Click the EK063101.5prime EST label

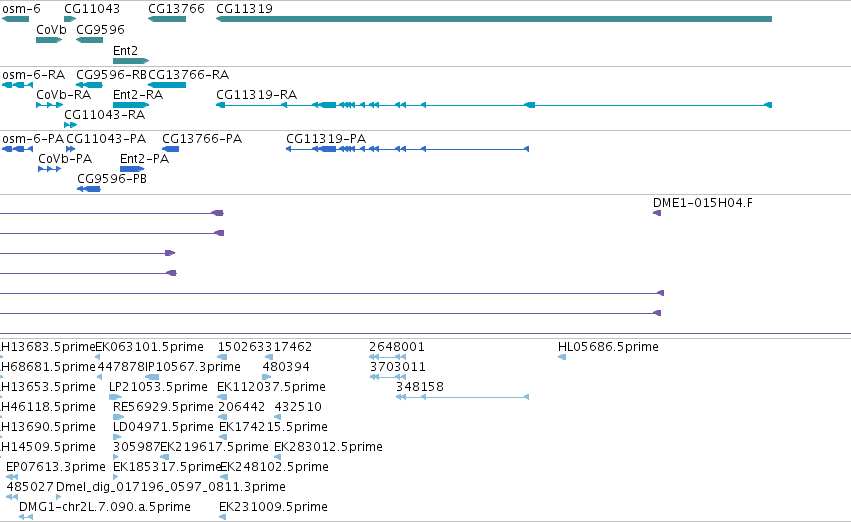coord(149,346)
